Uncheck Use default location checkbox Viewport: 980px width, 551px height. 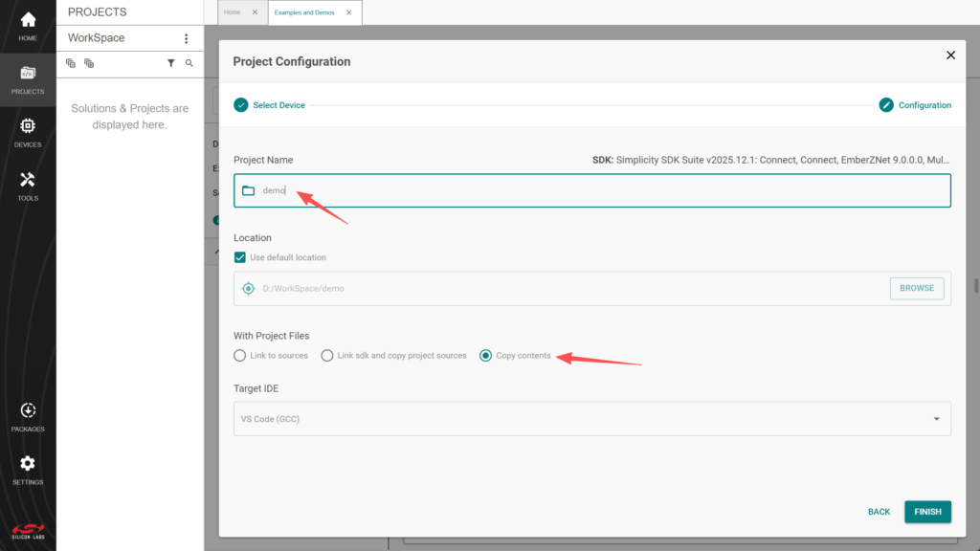coord(240,257)
